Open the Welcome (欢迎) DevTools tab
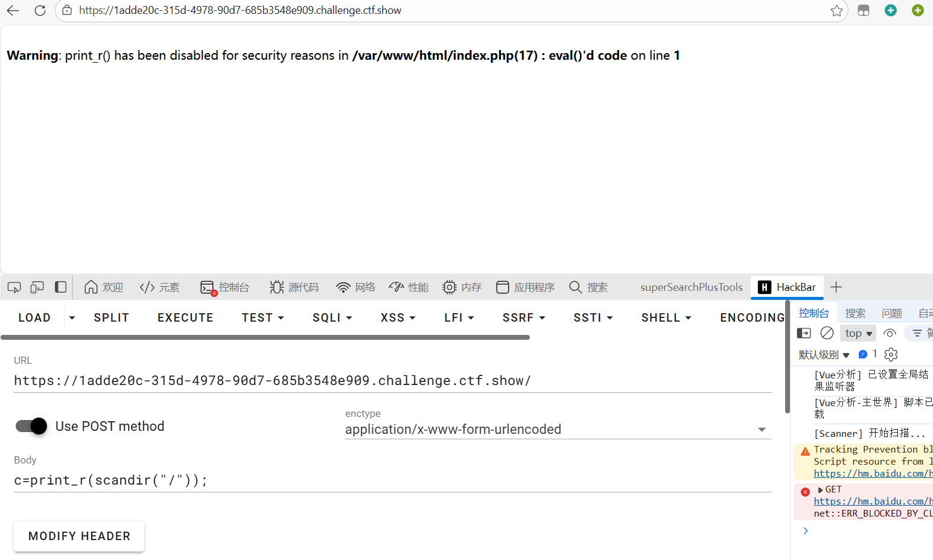Viewport: 933px width, 560px height. (x=104, y=287)
